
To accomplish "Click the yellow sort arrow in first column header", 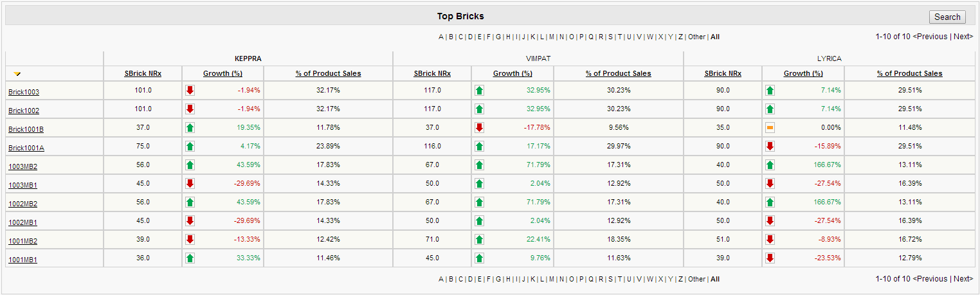I will point(17,74).
